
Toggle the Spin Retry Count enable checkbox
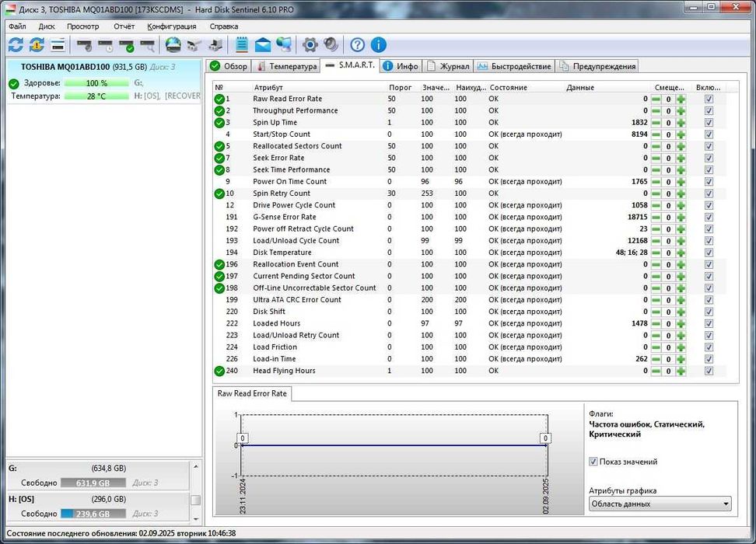[x=709, y=194]
